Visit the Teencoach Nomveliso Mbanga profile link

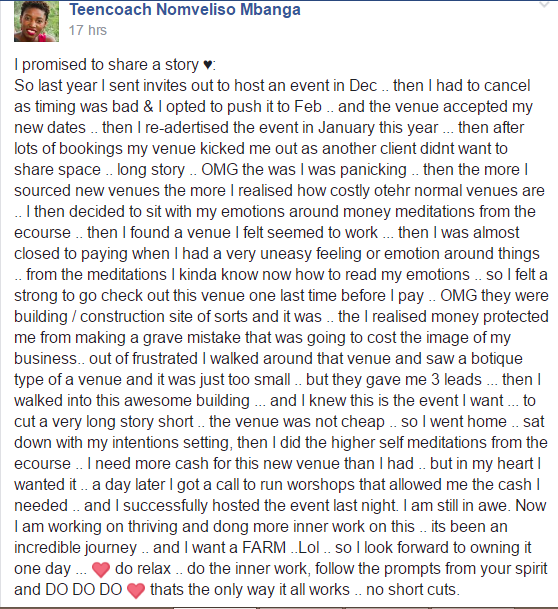pyautogui.click(x=185, y=10)
